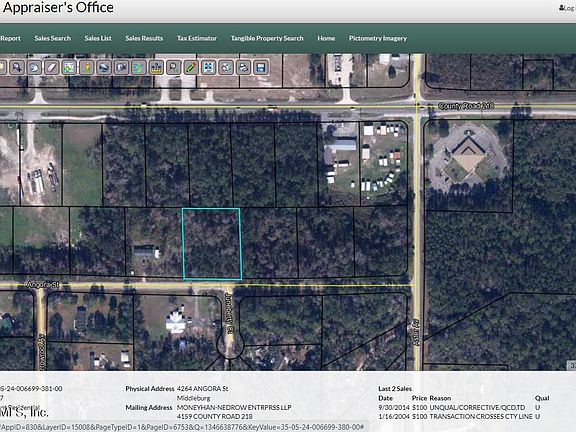Open Pictometry Imagery link
This screenshot has height=432, width=576.
pyautogui.click(x=378, y=38)
